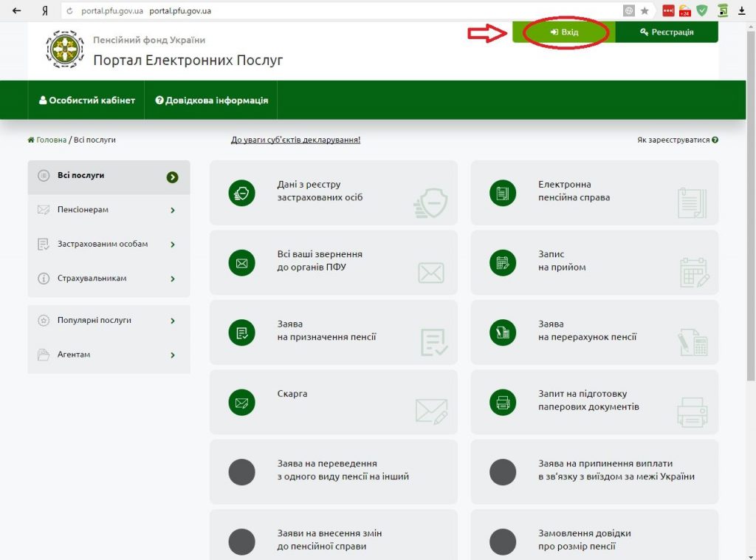Open the envelope icon for Всі ваші звернення
Screen dimensions: 756x560
click(x=241, y=263)
